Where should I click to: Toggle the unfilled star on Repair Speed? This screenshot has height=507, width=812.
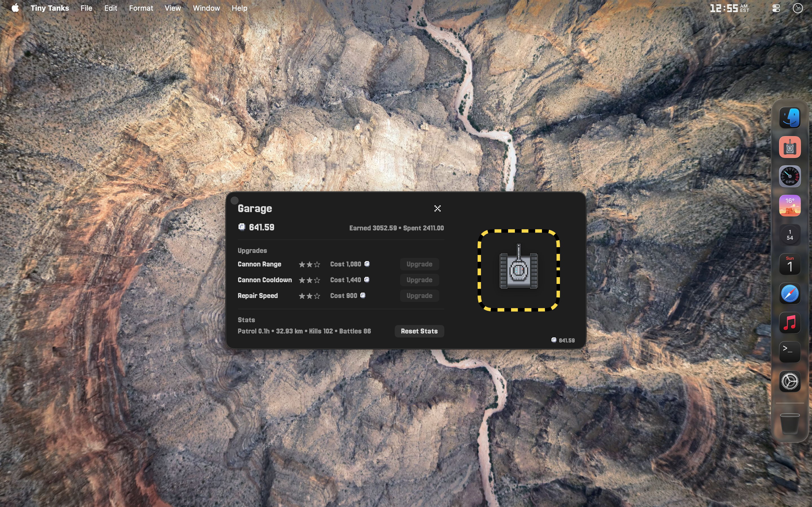(x=317, y=296)
